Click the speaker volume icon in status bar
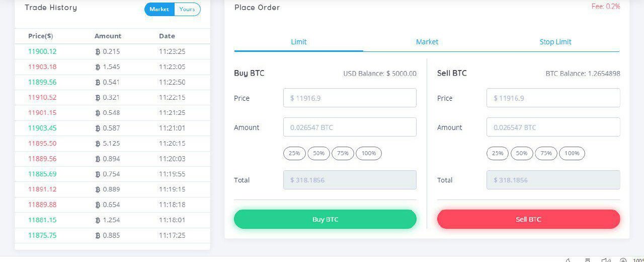This screenshot has width=644, height=262. pyautogui.click(x=605, y=260)
